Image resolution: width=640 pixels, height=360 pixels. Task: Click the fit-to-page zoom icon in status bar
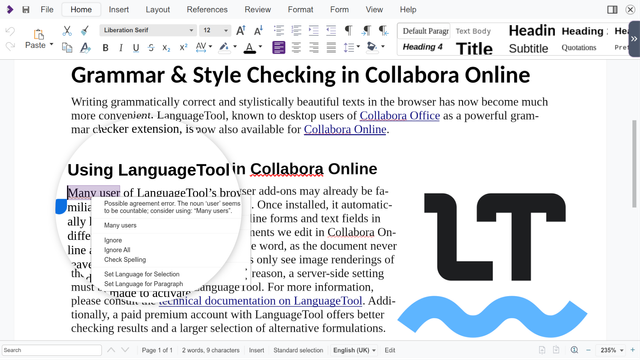(574, 350)
